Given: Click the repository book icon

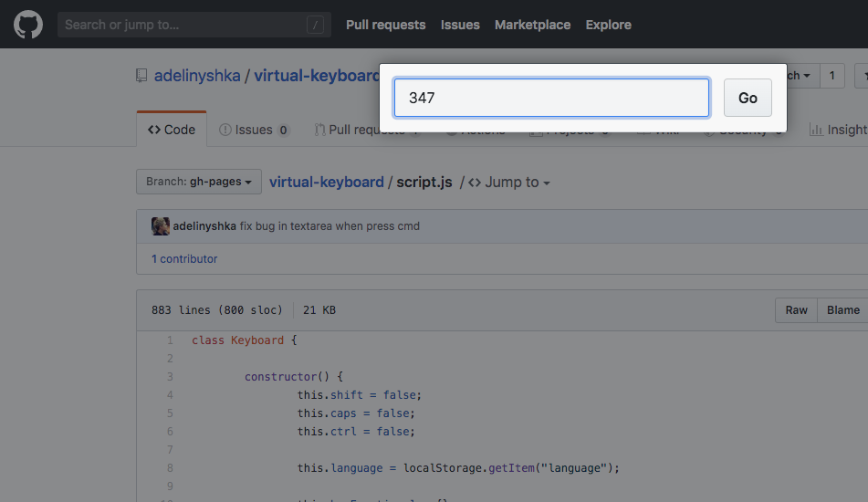Looking at the screenshot, I should (141, 76).
